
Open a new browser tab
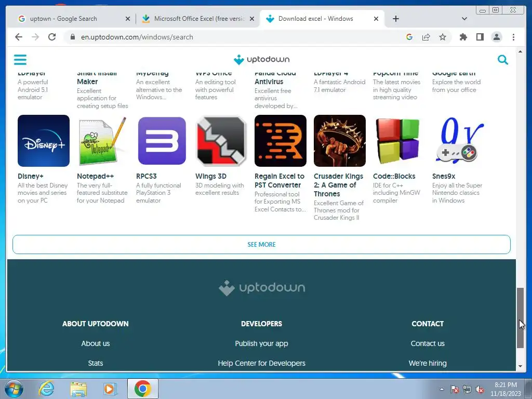(395, 19)
